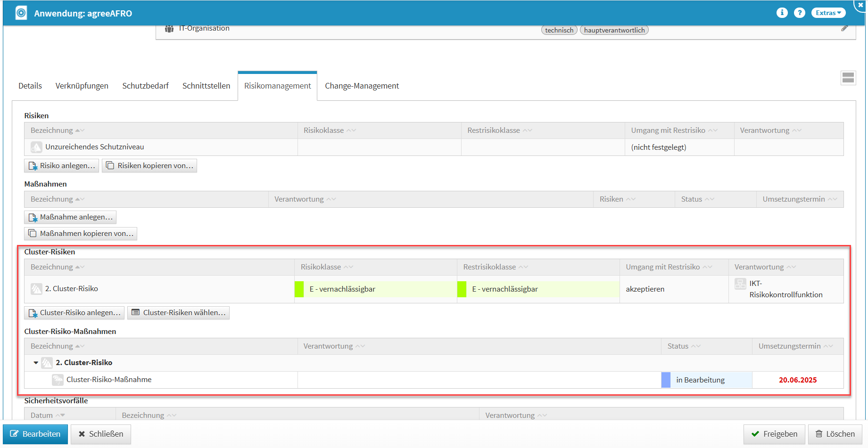
Task: Toggle the panel layout icon at right
Action: click(x=848, y=78)
